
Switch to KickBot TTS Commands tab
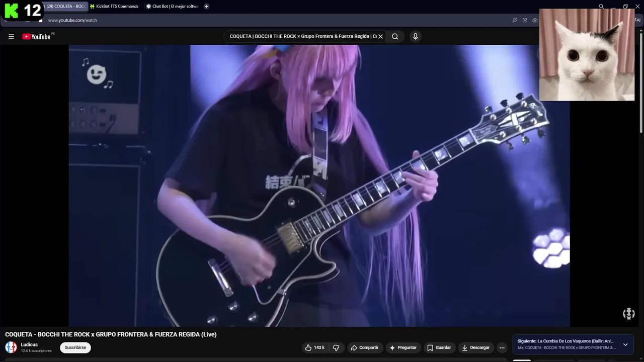tap(114, 7)
